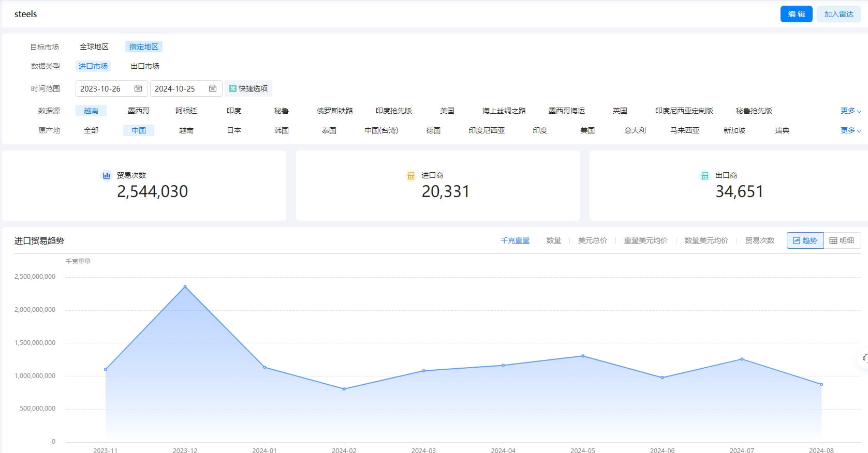Click the blue 编辑 button
The width and height of the screenshot is (868, 453).
click(797, 14)
